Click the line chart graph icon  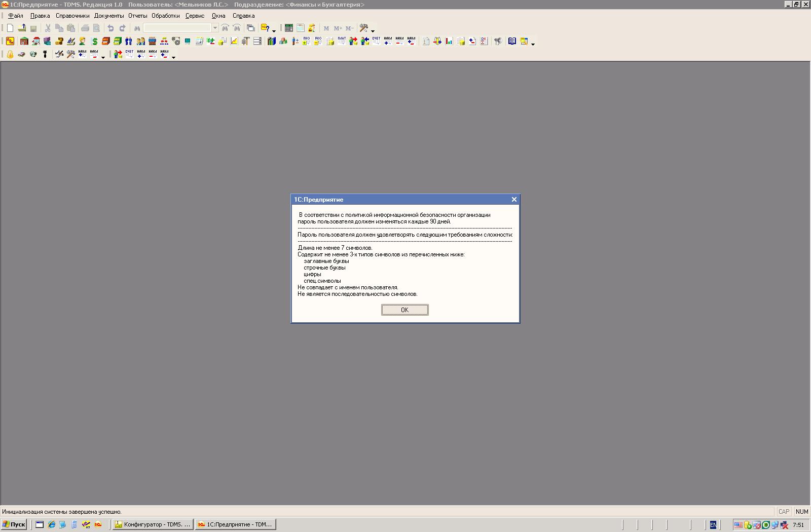coord(234,41)
